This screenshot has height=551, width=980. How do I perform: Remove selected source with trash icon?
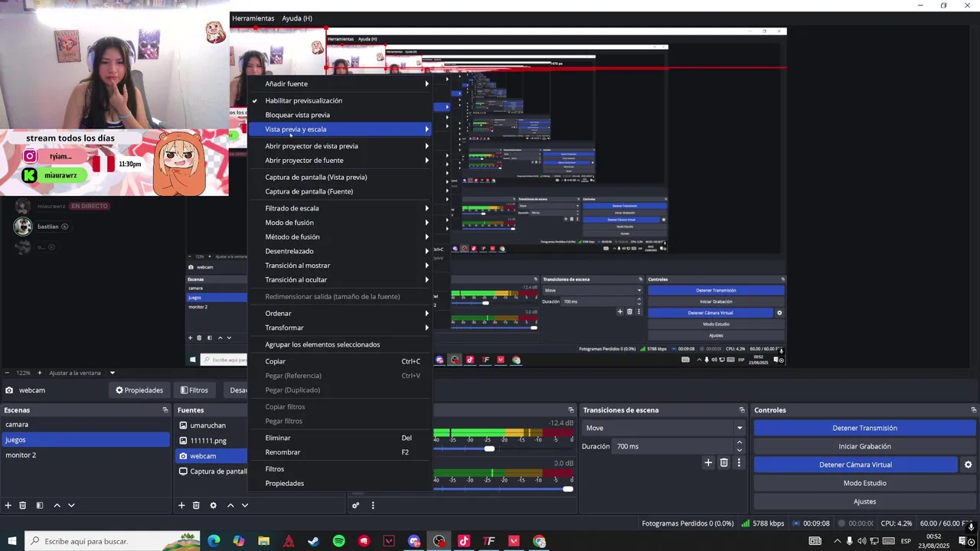(196, 505)
